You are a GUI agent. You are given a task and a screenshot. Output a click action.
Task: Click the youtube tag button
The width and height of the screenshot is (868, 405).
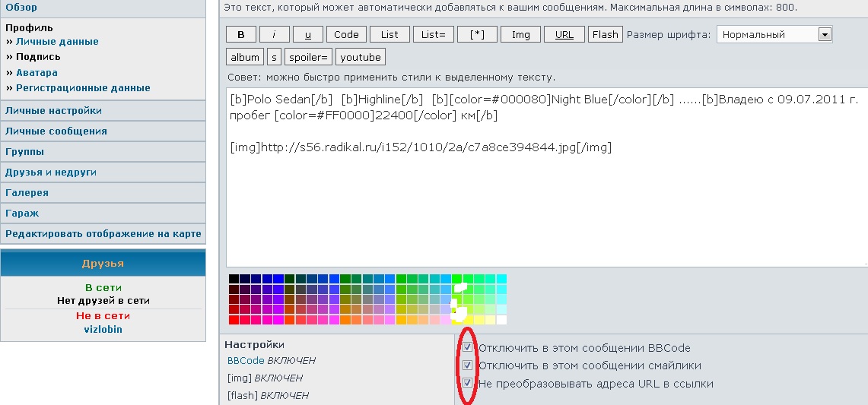tap(361, 57)
